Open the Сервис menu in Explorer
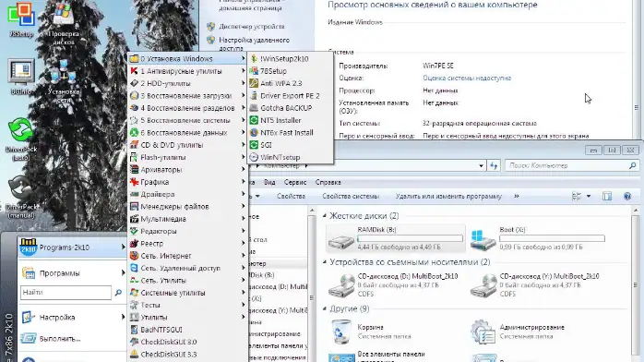The width and height of the screenshot is (644, 362). click(x=295, y=183)
